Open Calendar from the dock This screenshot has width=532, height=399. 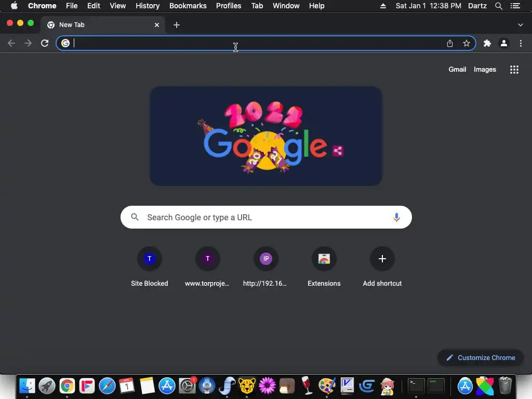pos(127,386)
